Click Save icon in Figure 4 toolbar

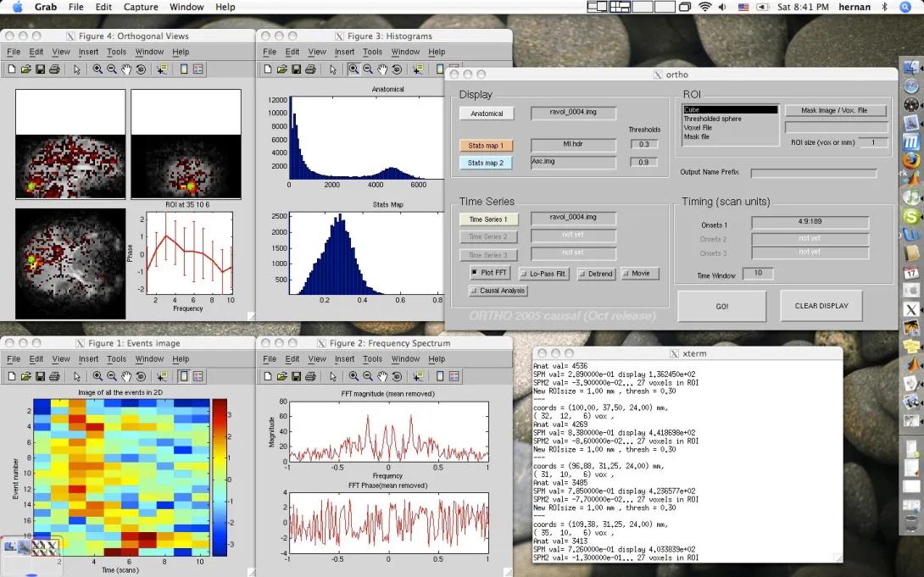[40, 69]
